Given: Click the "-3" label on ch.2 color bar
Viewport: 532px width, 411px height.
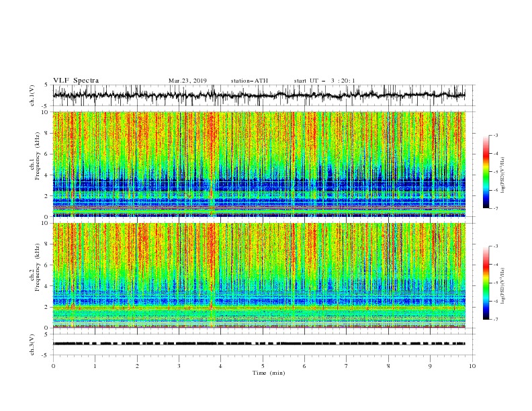Looking at the screenshot, I should [x=496, y=246].
